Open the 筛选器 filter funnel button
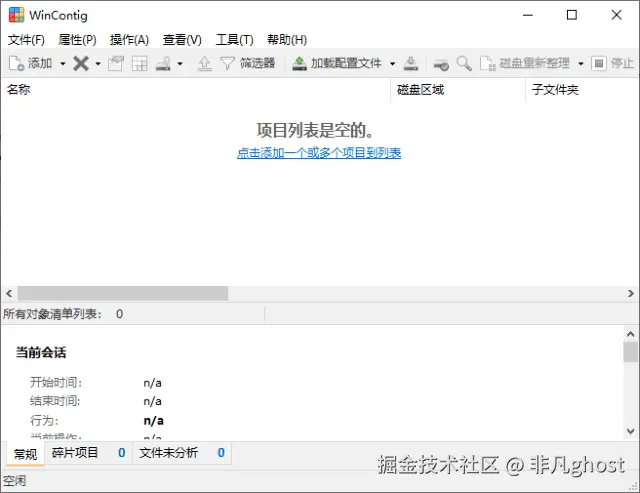This screenshot has height=493, width=640. (247, 63)
